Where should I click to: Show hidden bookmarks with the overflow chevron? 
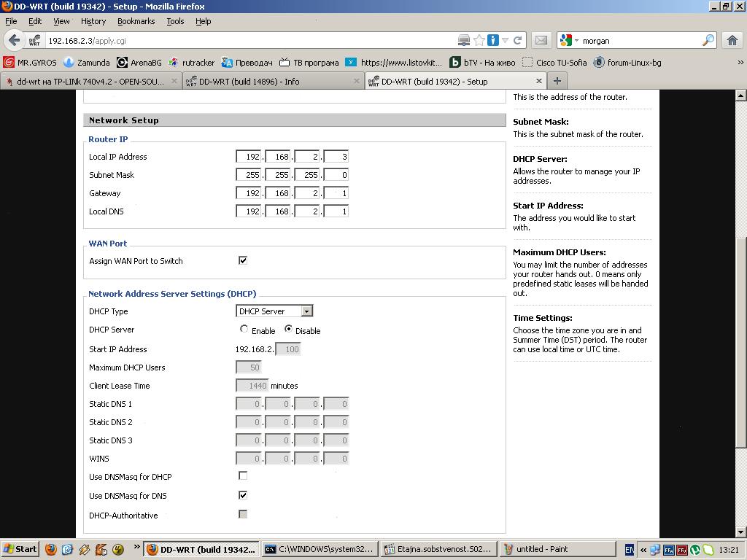740,63
